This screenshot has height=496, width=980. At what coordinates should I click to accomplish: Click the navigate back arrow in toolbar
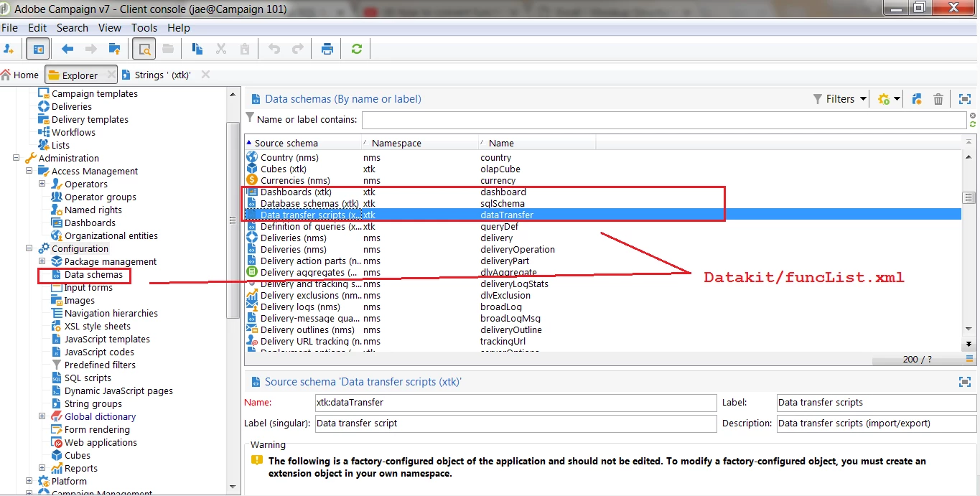(67, 49)
